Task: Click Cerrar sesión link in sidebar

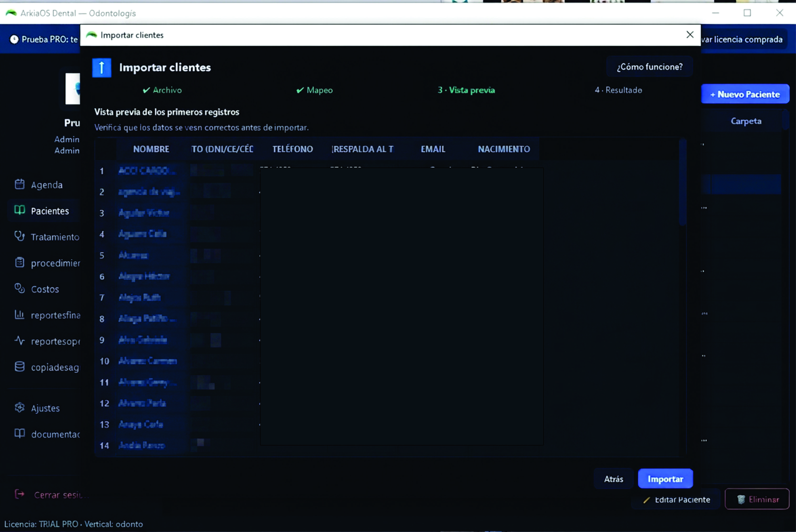Action: point(58,495)
